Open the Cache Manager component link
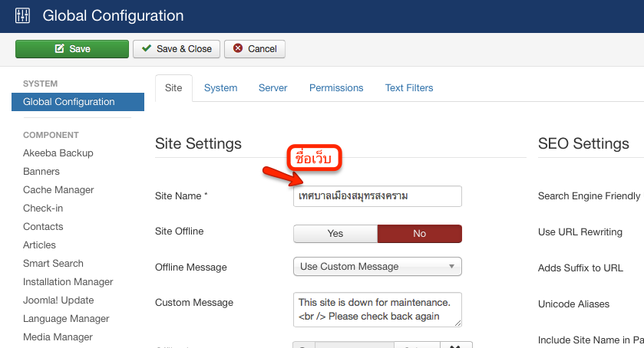The height and width of the screenshot is (348, 644). [58, 190]
